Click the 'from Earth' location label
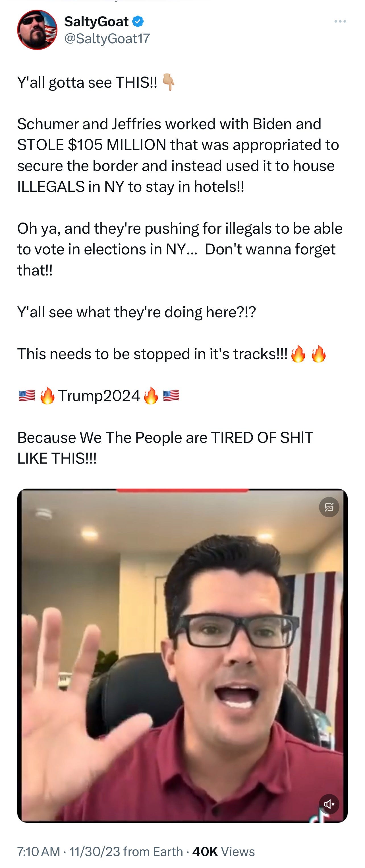 point(153,851)
